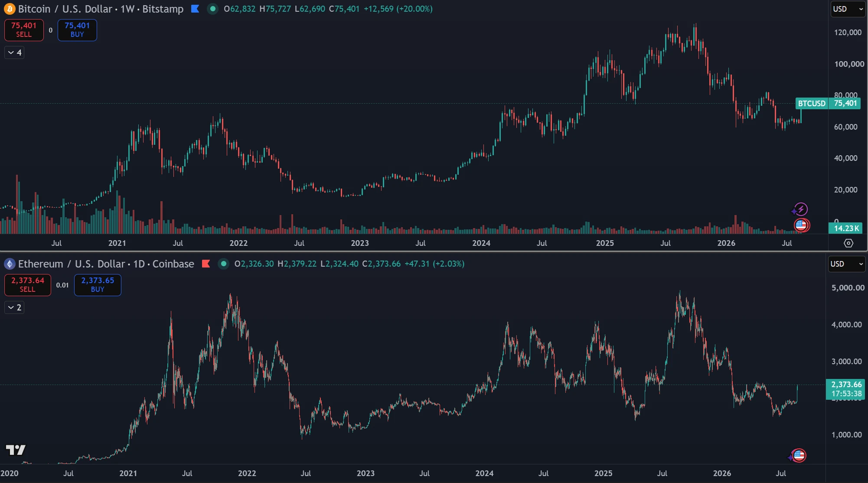Image resolution: width=868 pixels, height=483 pixels.
Task: Click the Ethereum open value O2,326.30
Action: (x=254, y=264)
